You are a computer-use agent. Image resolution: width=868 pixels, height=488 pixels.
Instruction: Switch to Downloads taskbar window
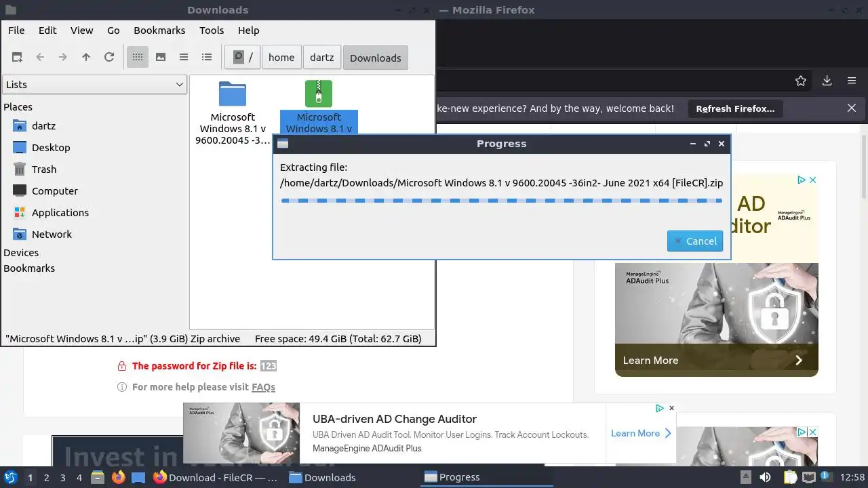[323, 477]
